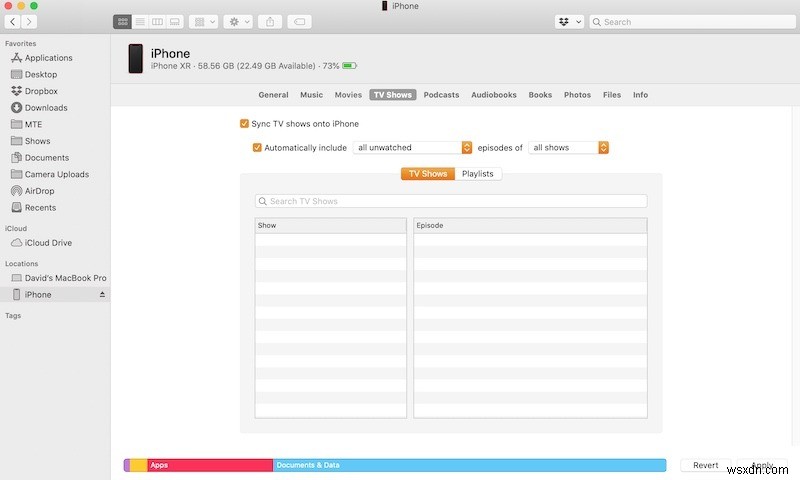Open Recents in the sidebar
This screenshot has height=480, width=800.
click(x=40, y=208)
